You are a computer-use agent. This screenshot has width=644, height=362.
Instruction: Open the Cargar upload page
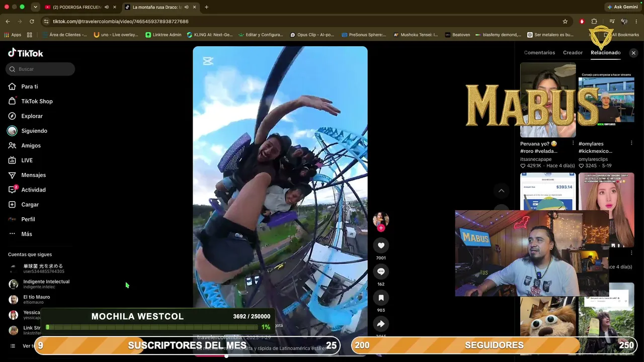point(30,205)
